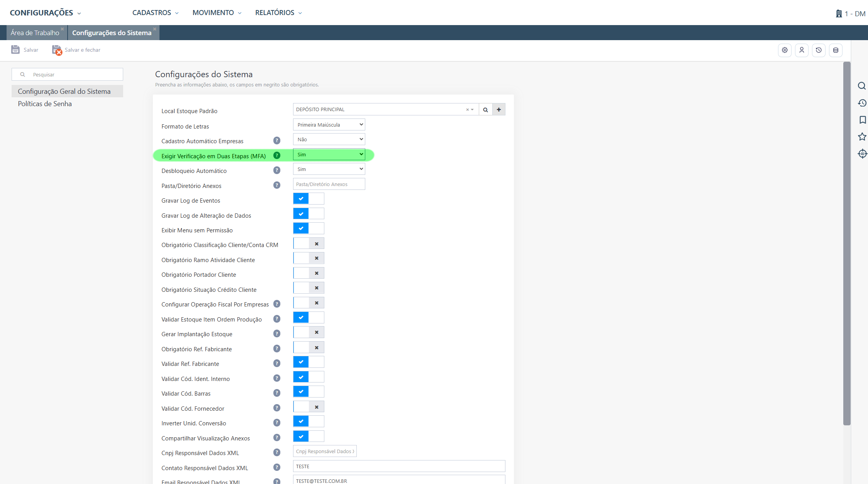The width and height of the screenshot is (868, 484).
Task: Click the Pesquisar search field
Action: 67,74
